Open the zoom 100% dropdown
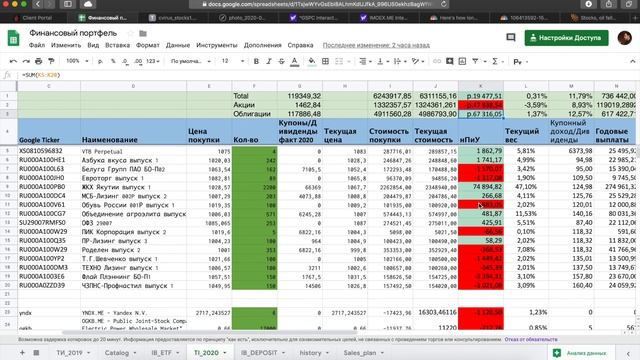The width and height of the screenshot is (640, 360). (x=77, y=61)
